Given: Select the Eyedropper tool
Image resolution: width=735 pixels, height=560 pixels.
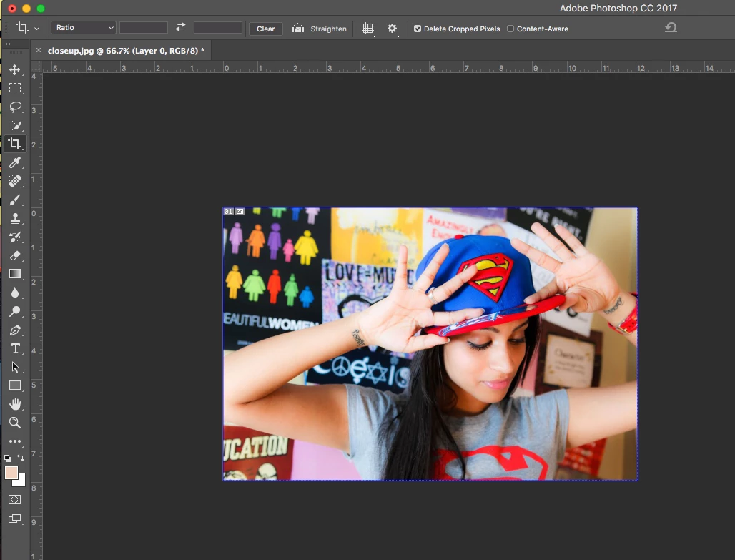Looking at the screenshot, I should [x=14, y=162].
